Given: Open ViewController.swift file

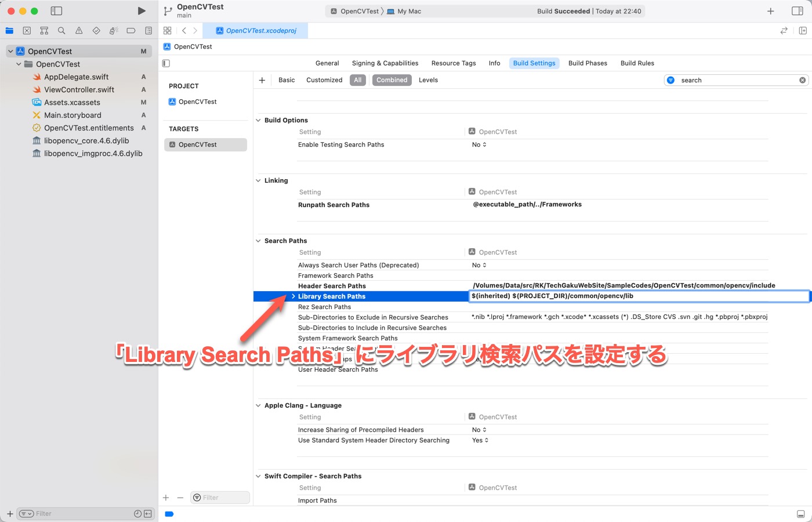Looking at the screenshot, I should pos(79,90).
